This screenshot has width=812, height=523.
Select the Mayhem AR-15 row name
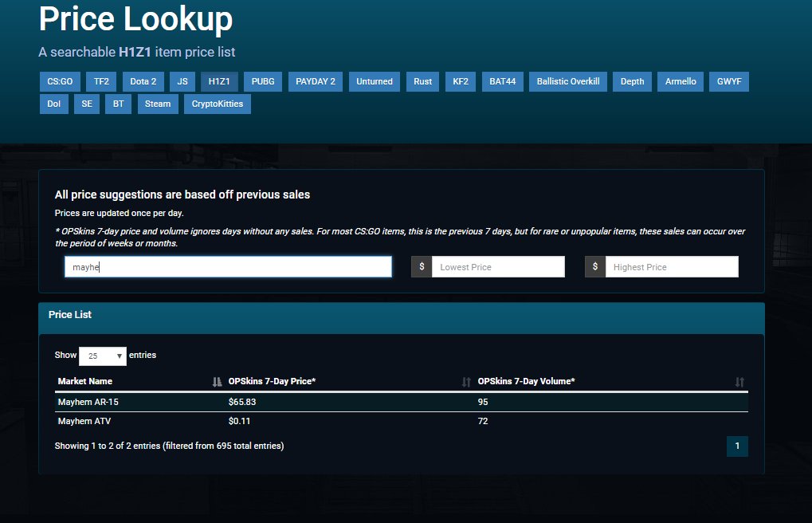(88, 402)
